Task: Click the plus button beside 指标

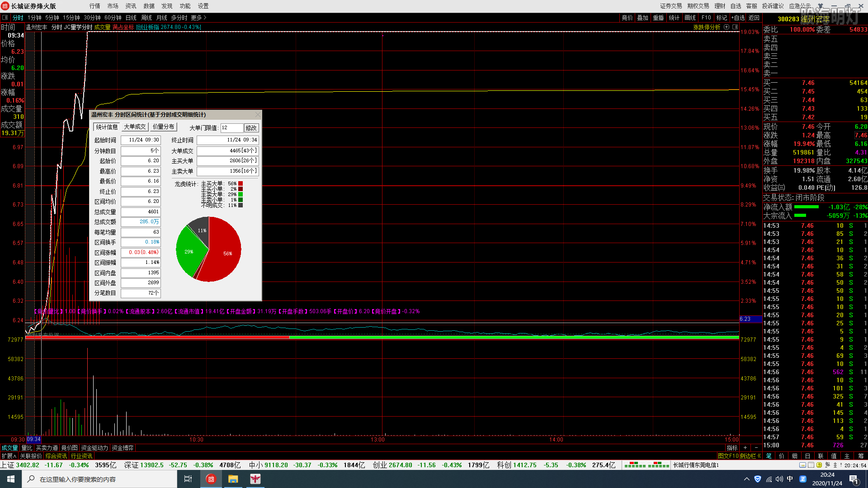Action: pyautogui.click(x=745, y=448)
